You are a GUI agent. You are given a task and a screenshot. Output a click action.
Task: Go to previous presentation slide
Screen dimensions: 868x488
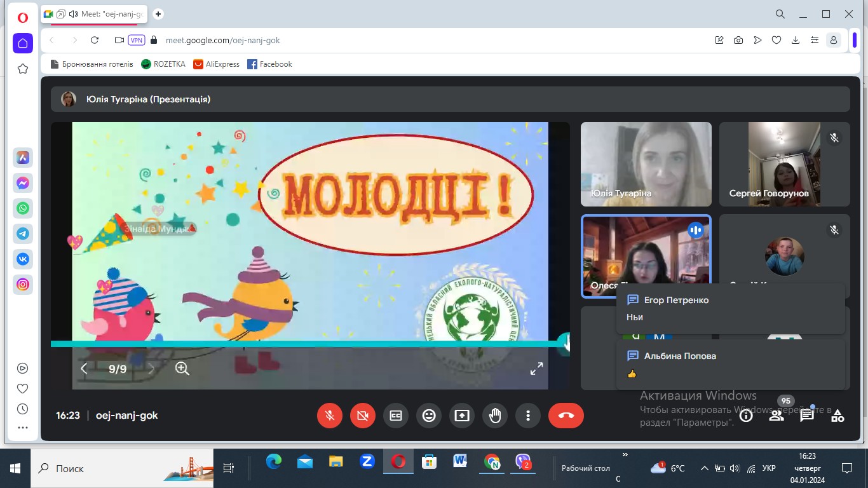pos(84,369)
